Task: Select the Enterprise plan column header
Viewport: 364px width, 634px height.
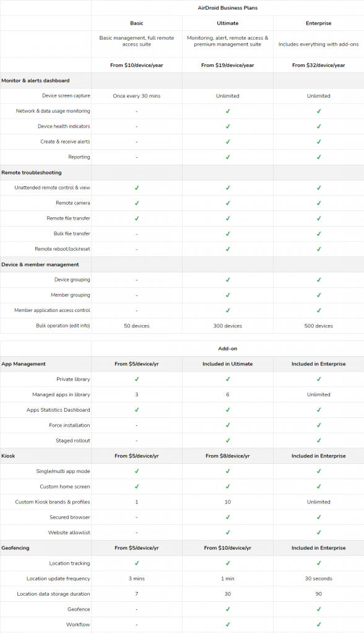Action: click(x=319, y=23)
